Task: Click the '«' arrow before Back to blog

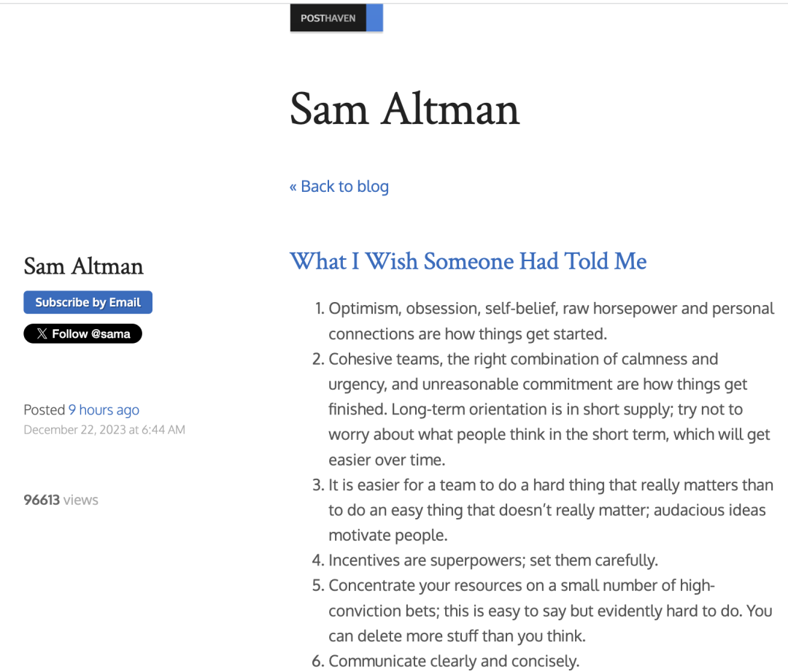Action: [x=293, y=187]
